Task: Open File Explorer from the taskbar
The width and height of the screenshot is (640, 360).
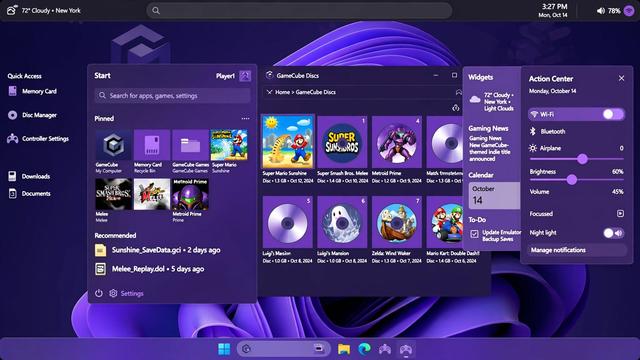Action: coord(344,349)
